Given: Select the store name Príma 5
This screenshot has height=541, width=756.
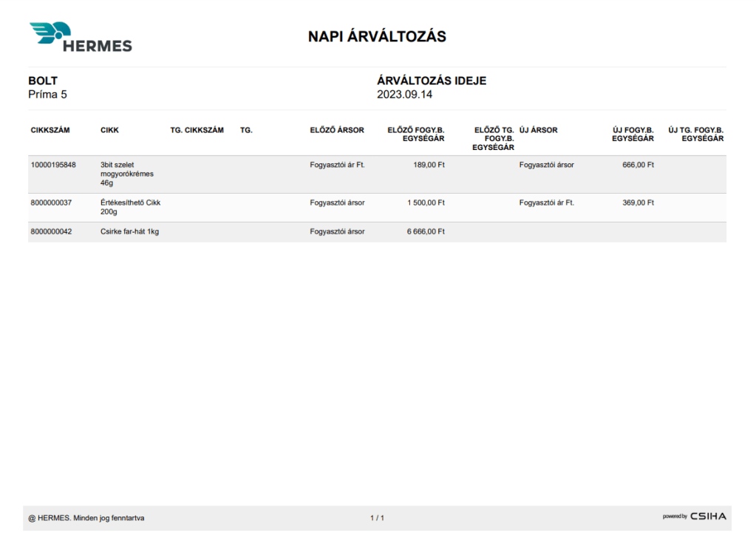Looking at the screenshot, I should tap(47, 95).
